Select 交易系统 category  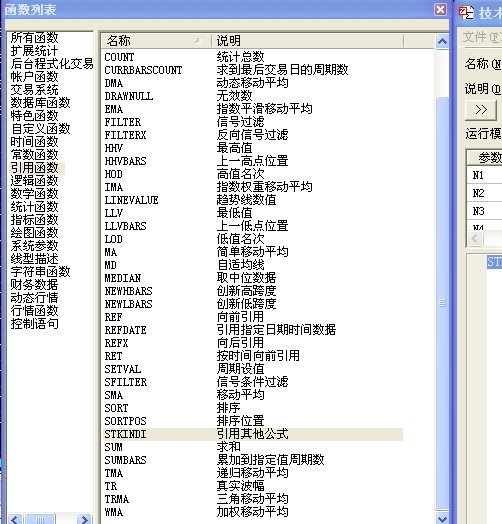point(34,90)
